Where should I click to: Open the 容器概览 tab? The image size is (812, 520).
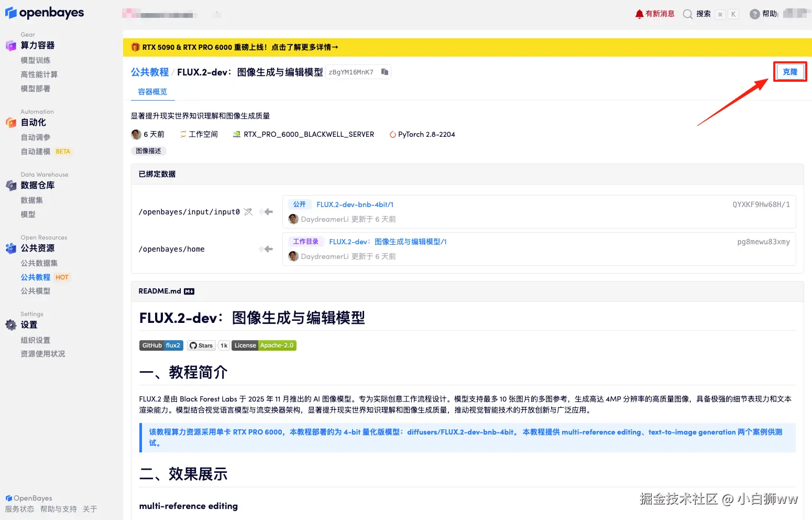(152, 92)
